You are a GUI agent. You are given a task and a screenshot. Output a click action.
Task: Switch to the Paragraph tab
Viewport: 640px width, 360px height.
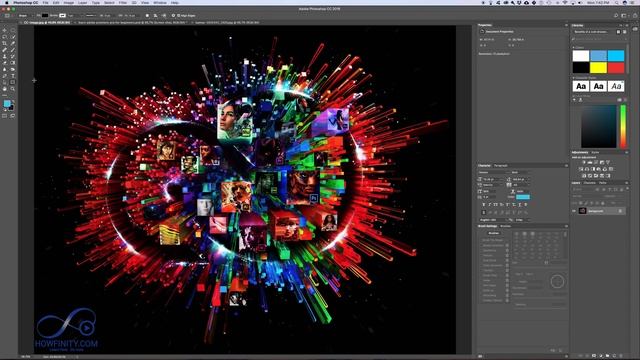(501, 166)
